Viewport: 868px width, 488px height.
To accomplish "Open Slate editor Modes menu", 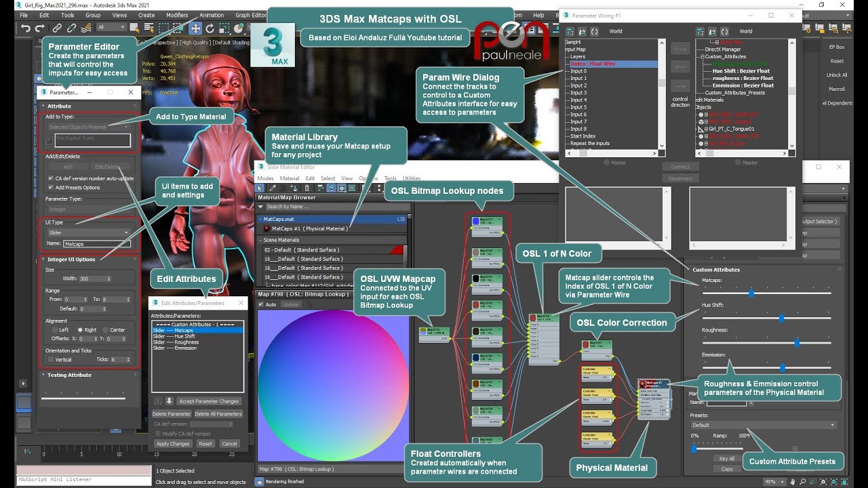I will 265,178.
